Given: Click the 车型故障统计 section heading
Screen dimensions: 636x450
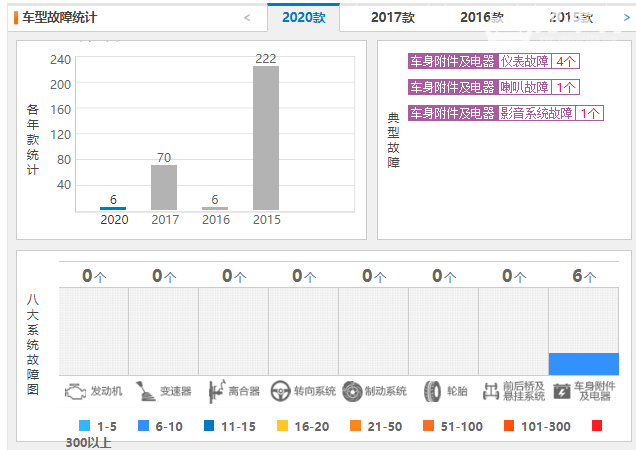Looking at the screenshot, I should tap(59, 17).
